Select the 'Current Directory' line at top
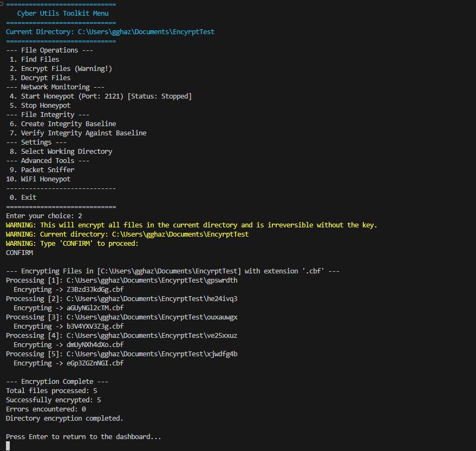Image resolution: width=476 pixels, height=451 pixels. point(110,32)
